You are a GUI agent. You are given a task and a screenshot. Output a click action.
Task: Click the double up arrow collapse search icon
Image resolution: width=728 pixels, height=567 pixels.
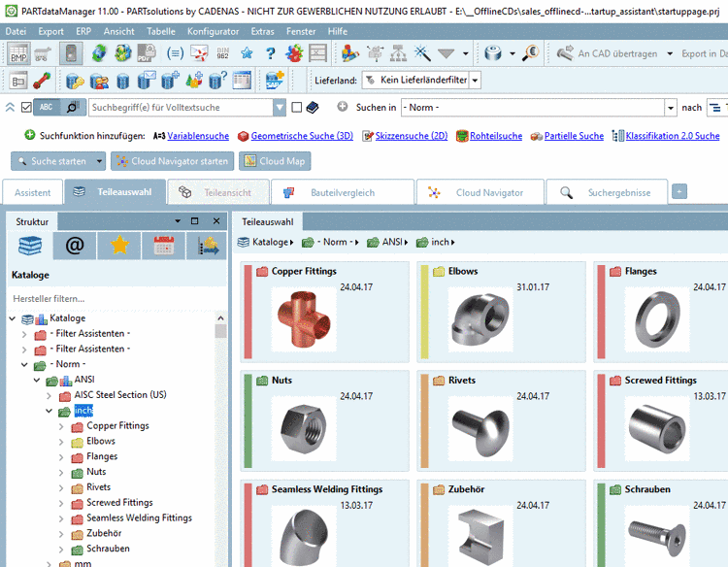[x=10, y=107]
